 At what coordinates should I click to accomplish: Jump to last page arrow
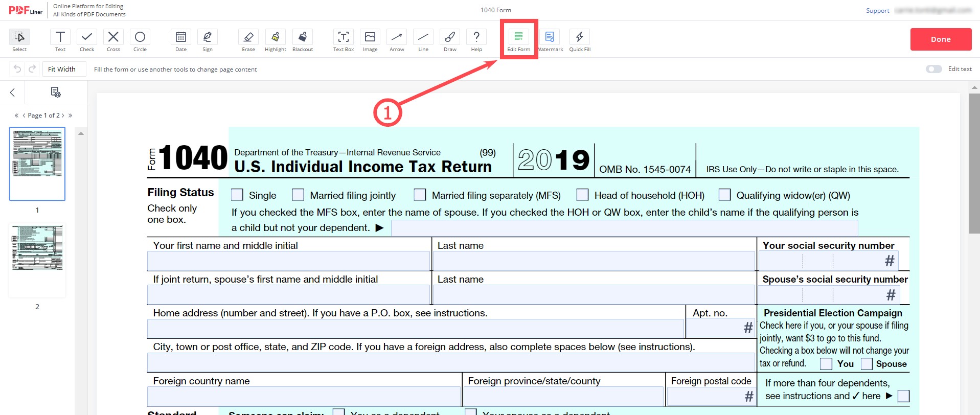[71, 116]
